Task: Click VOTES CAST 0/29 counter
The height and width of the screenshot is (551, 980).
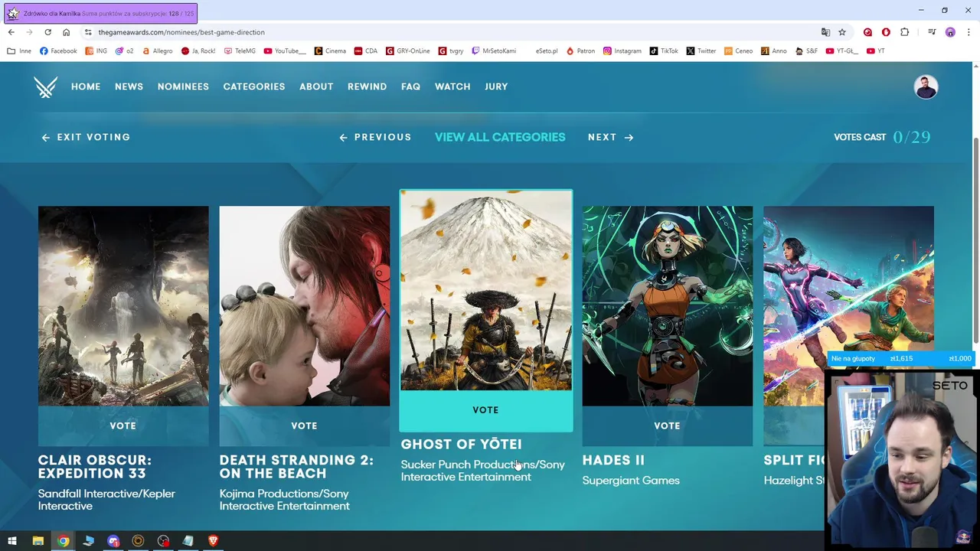Action: pos(882,137)
